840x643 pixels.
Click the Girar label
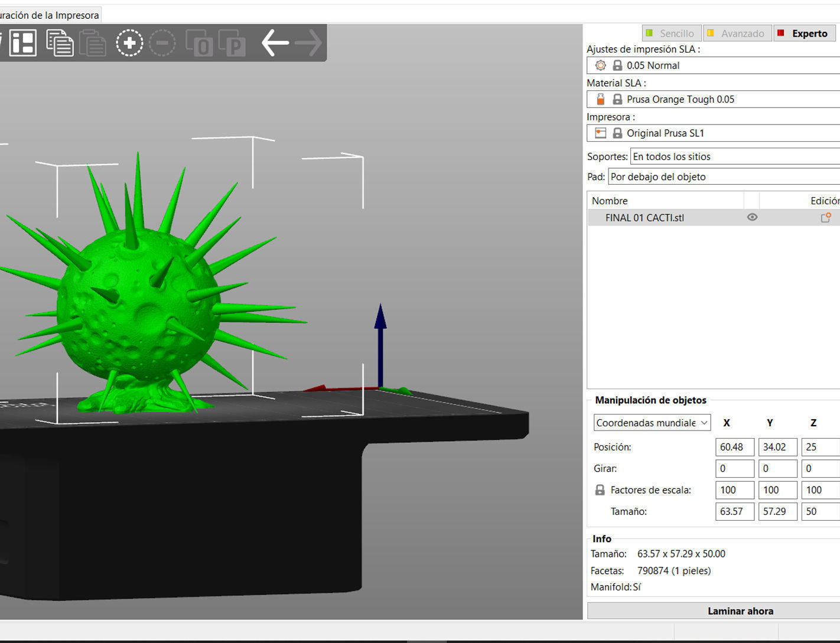point(605,468)
